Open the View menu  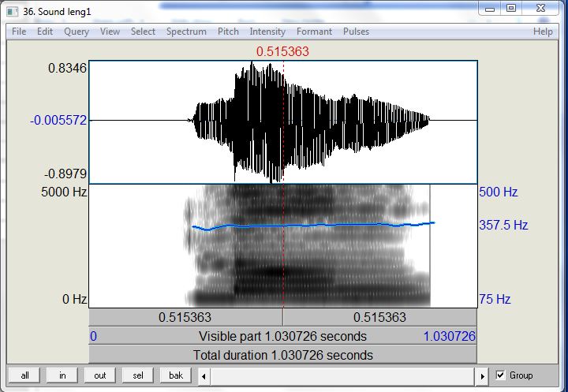pyautogui.click(x=110, y=32)
